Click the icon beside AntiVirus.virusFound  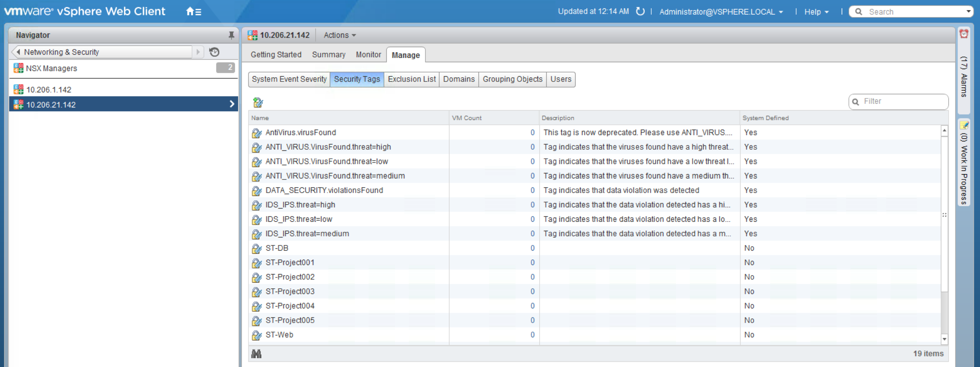[257, 133]
